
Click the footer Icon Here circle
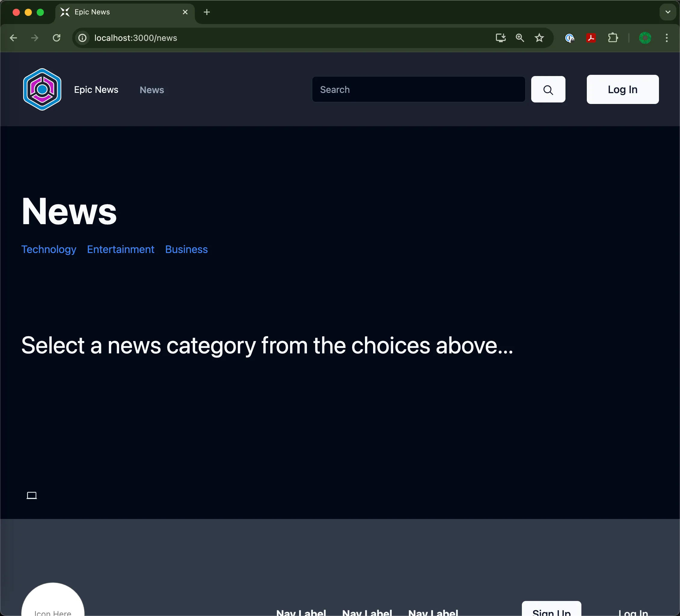(53, 599)
